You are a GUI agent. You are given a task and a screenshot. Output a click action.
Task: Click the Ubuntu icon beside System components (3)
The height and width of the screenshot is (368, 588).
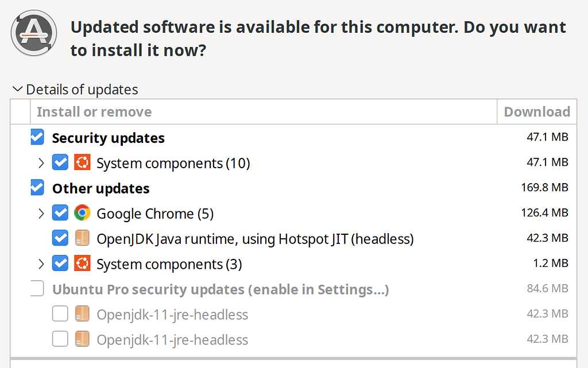pos(82,264)
